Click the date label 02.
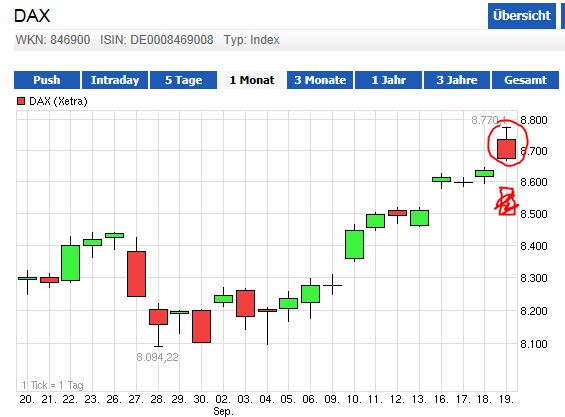 tap(223, 399)
